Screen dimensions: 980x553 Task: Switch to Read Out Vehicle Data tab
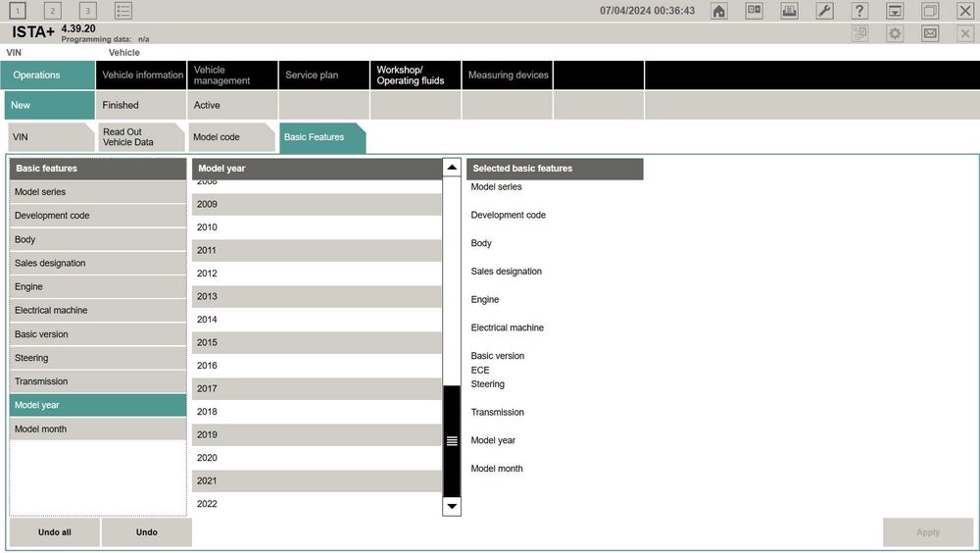(x=140, y=137)
